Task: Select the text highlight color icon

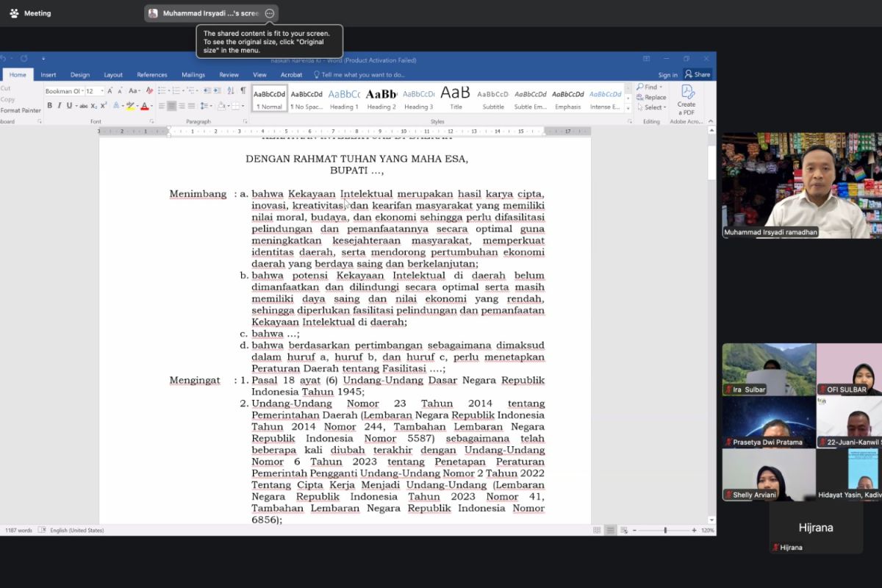Action: point(130,106)
